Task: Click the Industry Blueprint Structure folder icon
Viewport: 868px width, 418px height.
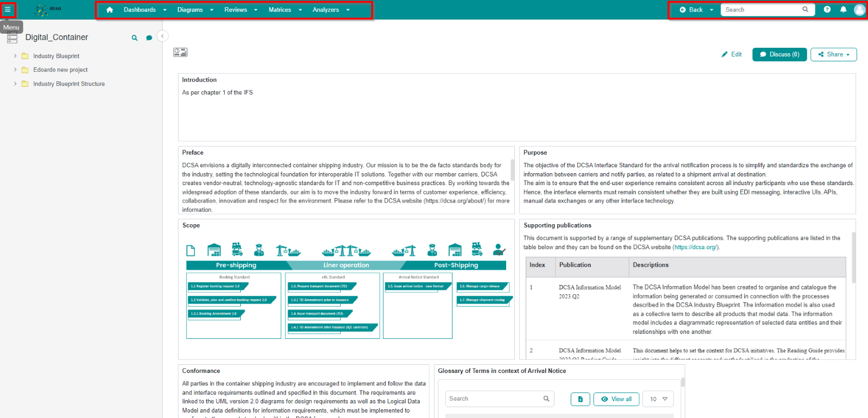Action: (x=25, y=84)
